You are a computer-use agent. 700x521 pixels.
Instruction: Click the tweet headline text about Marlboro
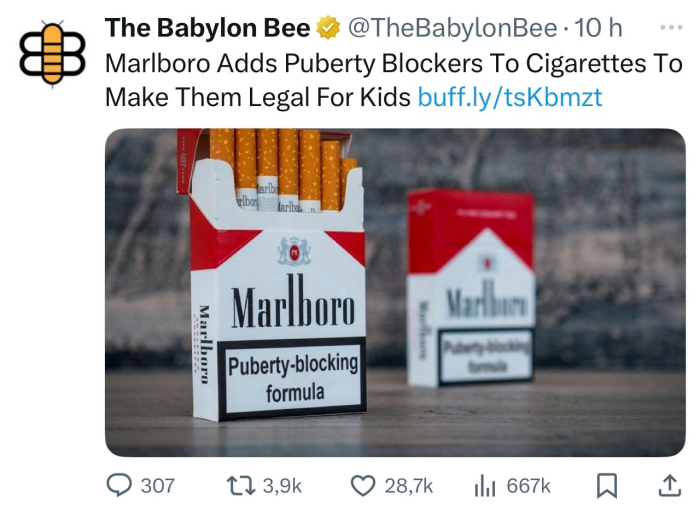point(394,80)
